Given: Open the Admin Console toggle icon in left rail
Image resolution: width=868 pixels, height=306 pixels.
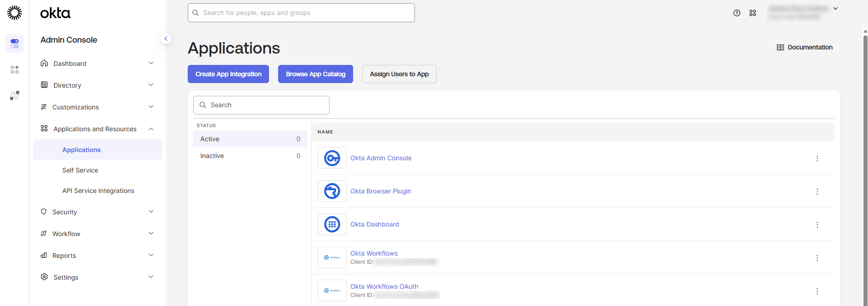Looking at the screenshot, I should click(15, 44).
